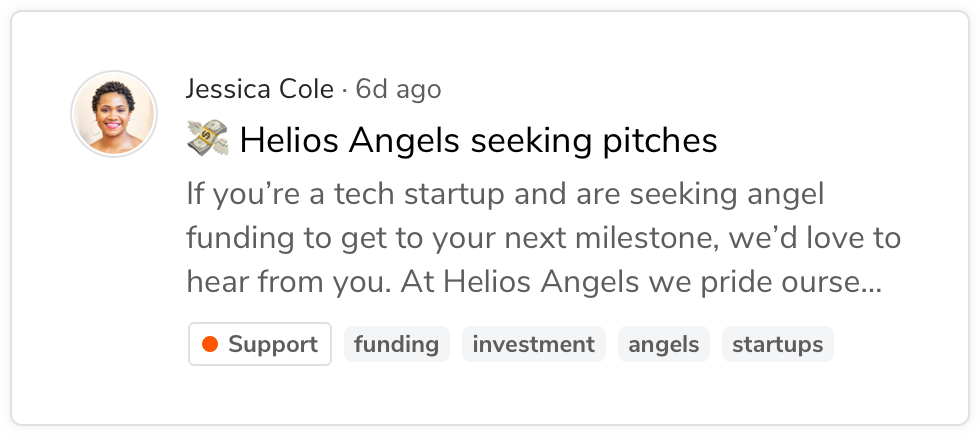Click the word "Support" in the category label

[272, 344]
